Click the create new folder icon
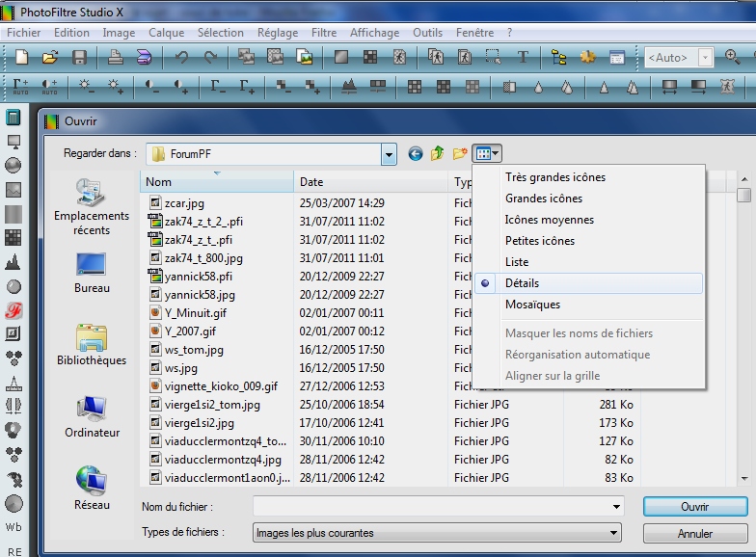The width and height of the screenshot is (756, 557). pos(460,153)
